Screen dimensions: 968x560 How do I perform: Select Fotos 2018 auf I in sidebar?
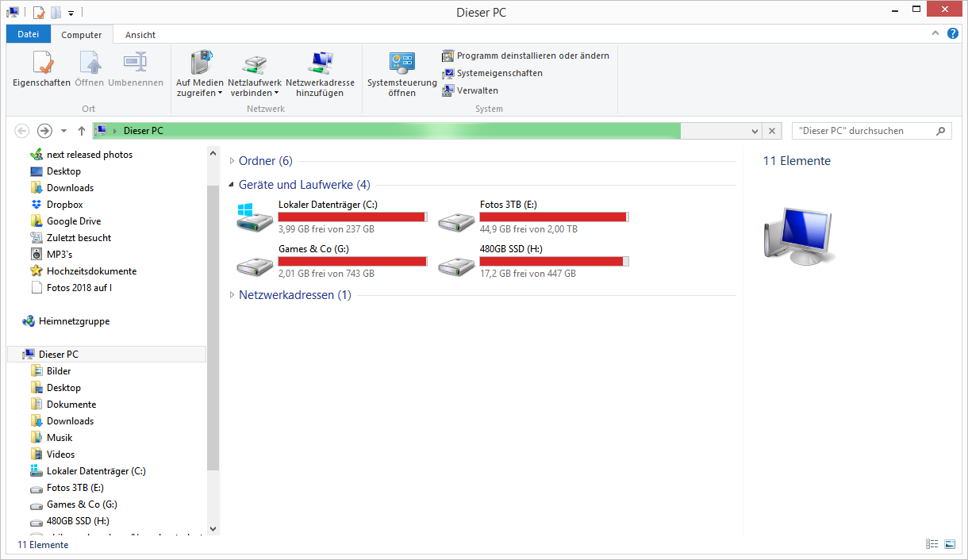click(79, 288)
